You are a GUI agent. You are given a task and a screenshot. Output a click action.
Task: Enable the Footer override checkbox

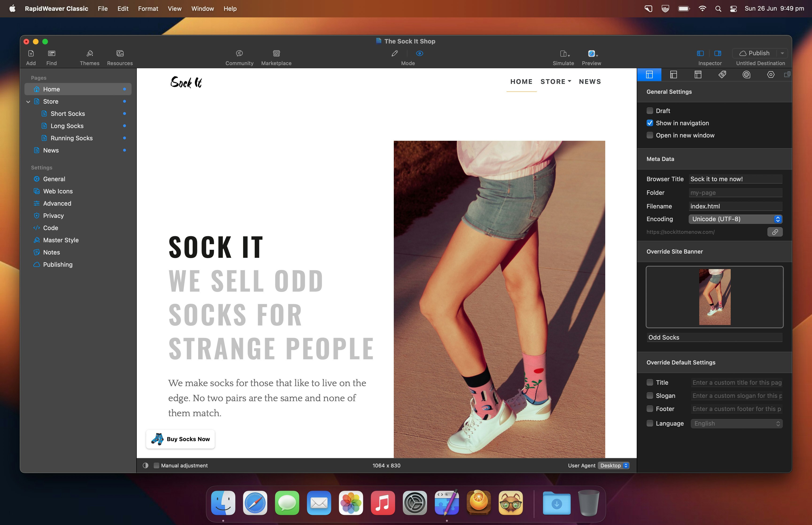point(650,409)
